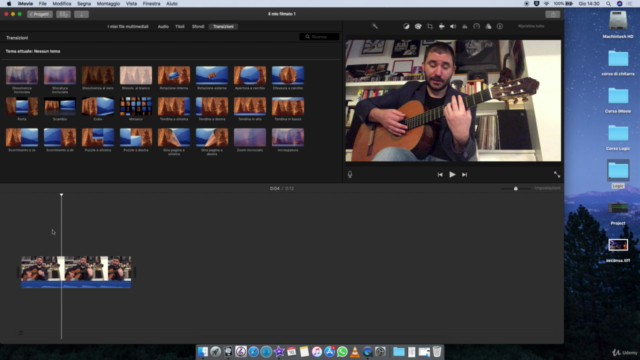
Task: Switch to I miei file multimediali tab
Action: point(128,27)
